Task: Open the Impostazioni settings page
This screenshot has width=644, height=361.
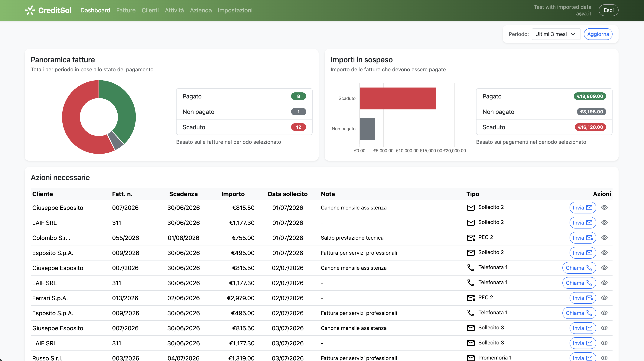Action: [235, 10]
